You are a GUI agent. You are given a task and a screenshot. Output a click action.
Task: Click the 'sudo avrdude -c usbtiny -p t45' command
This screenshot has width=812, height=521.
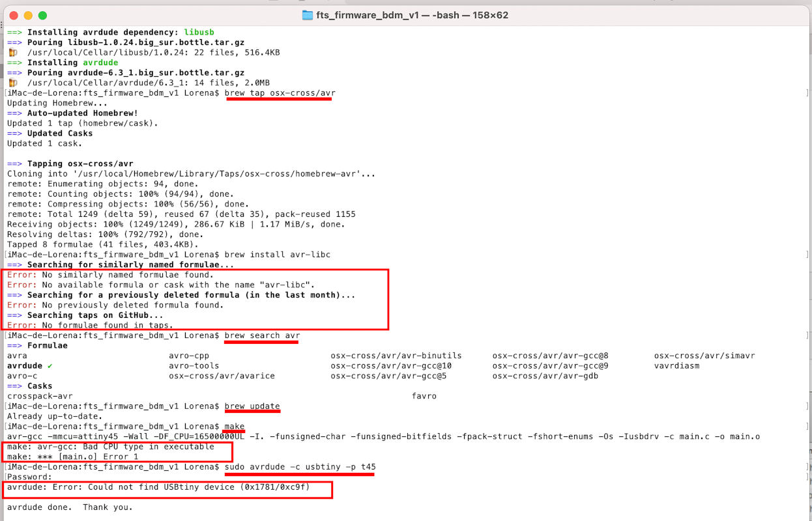pos(300,467)
